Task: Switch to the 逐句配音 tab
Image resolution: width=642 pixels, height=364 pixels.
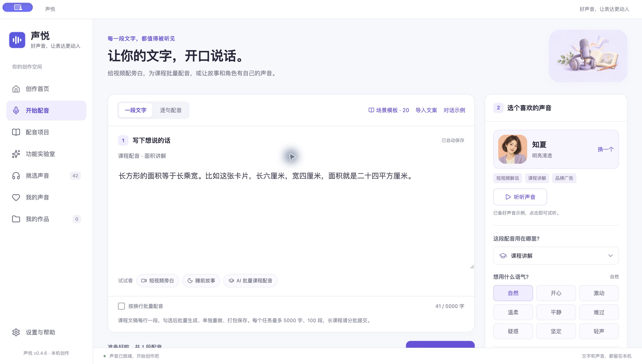Action: [171, 110]
